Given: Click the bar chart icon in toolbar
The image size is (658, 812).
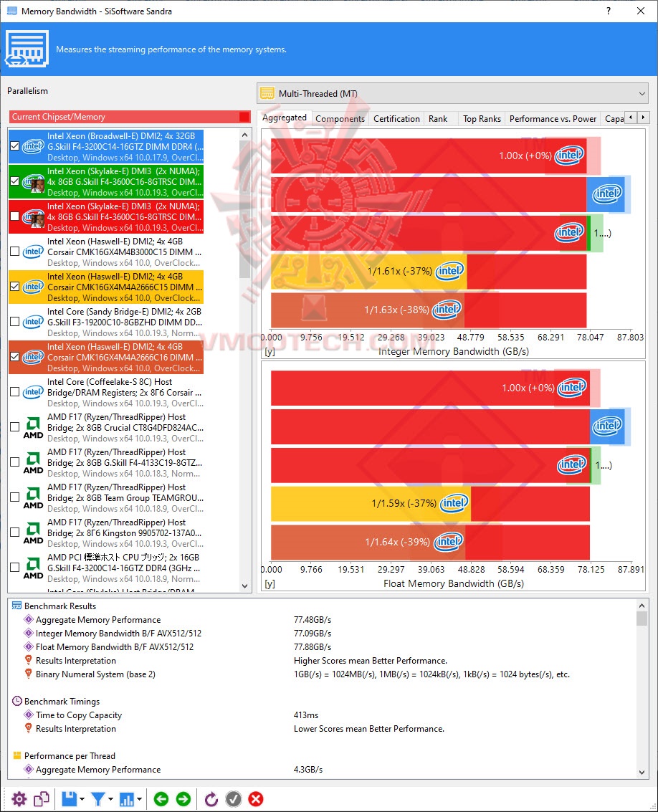Looking at the screenshot, I should pos(126,799).
